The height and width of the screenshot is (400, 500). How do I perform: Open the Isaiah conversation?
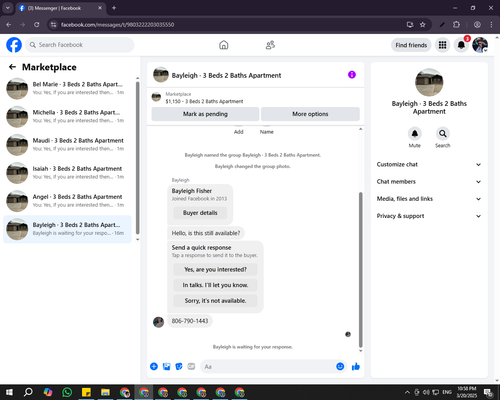click(x=67, y=173)
